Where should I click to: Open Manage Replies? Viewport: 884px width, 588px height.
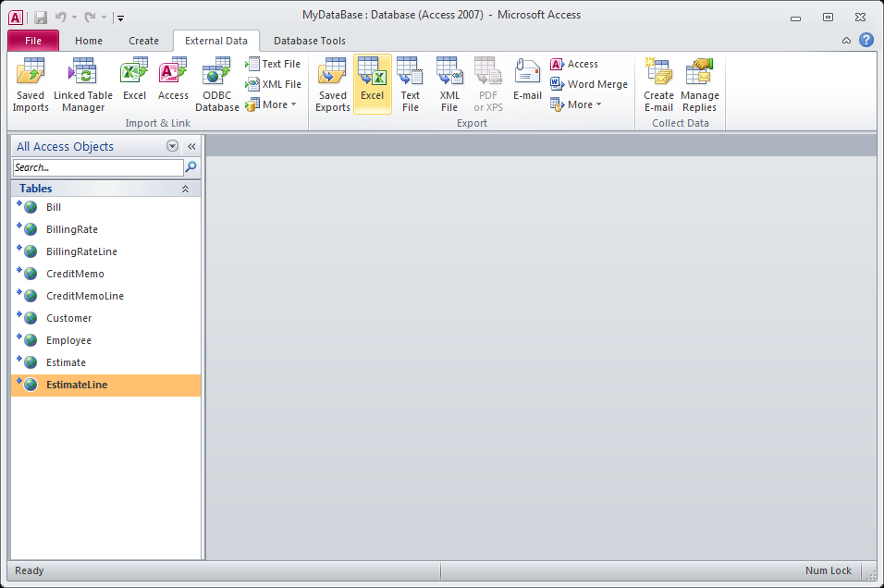tap(700, 84)
